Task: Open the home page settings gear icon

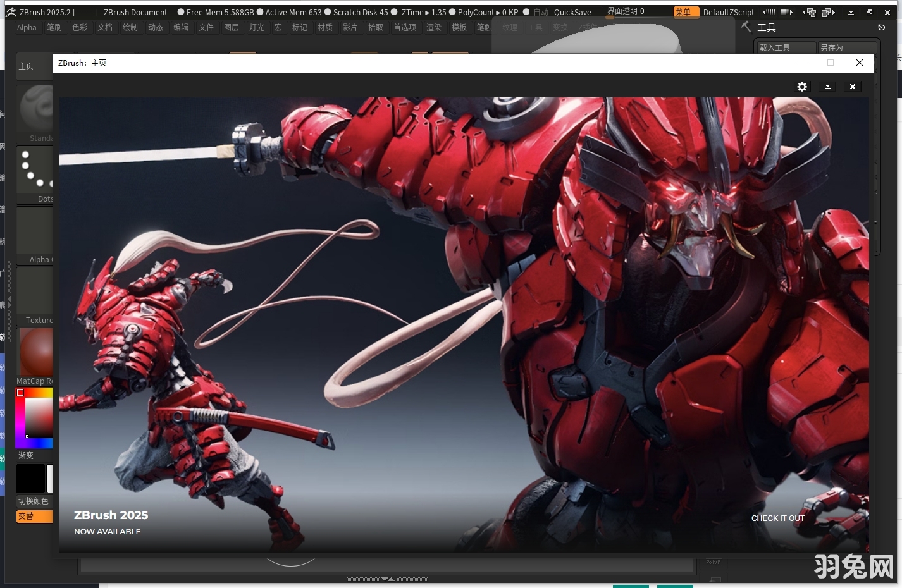Action: pyautogui.click(x=802, y=87)
